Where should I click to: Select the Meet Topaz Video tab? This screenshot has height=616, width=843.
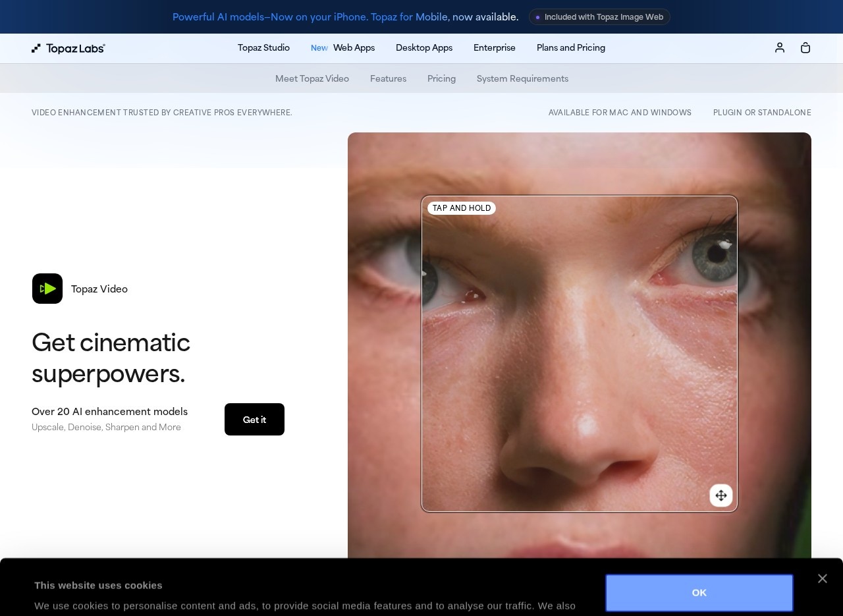(312, 79)
